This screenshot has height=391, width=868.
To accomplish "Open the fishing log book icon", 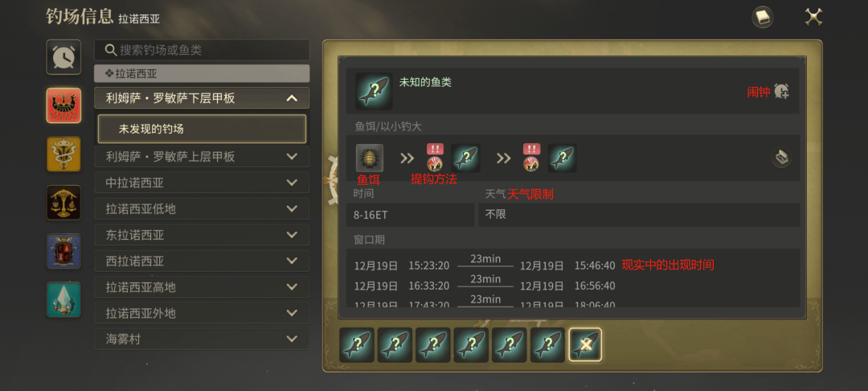I will 762,17.
